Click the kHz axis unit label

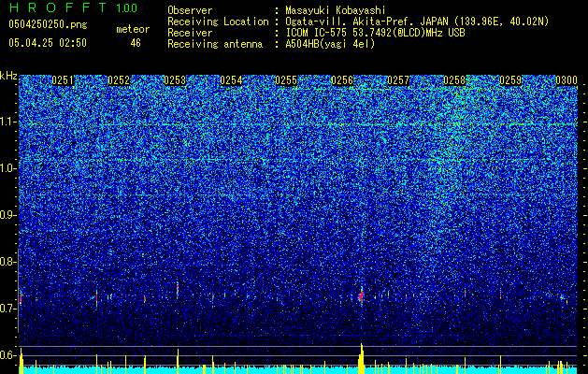[x=8, y=76]
